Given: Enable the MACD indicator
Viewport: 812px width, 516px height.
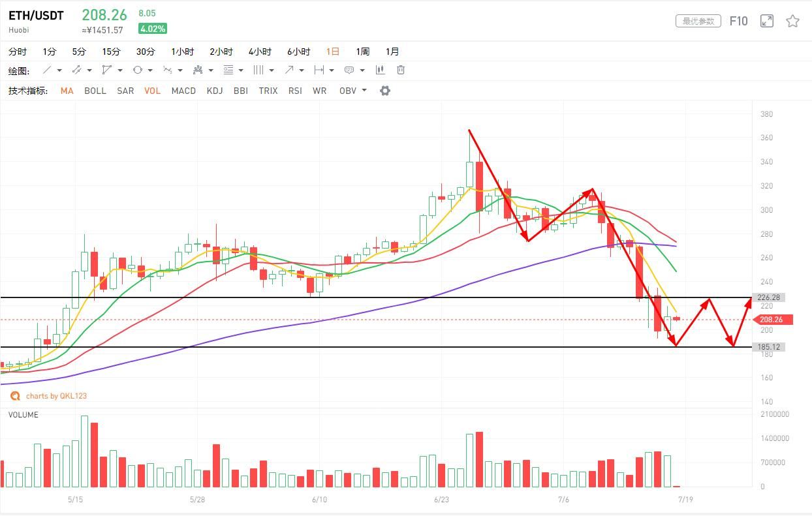Looking at the screenshot, I should tap(183, 91).
